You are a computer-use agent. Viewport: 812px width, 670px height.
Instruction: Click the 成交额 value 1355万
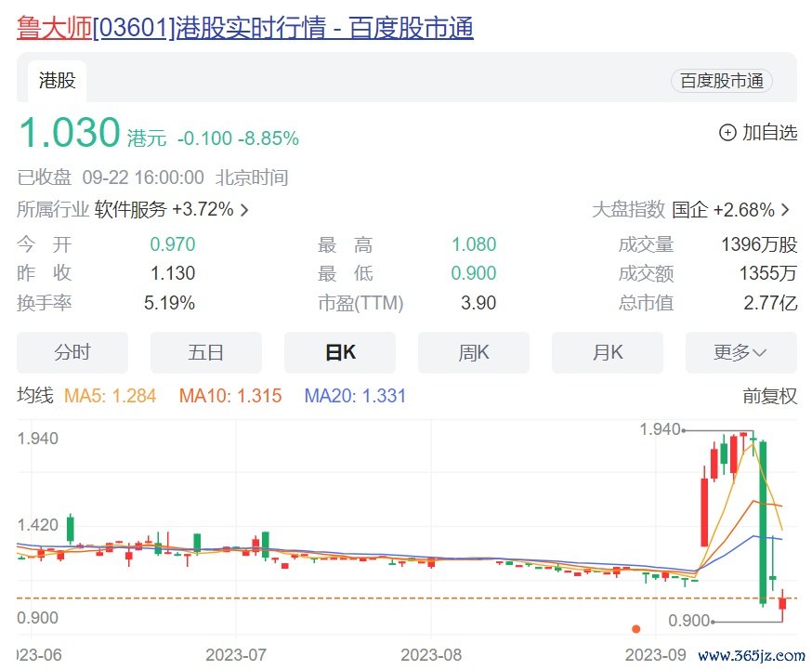[x=768, y=273]
